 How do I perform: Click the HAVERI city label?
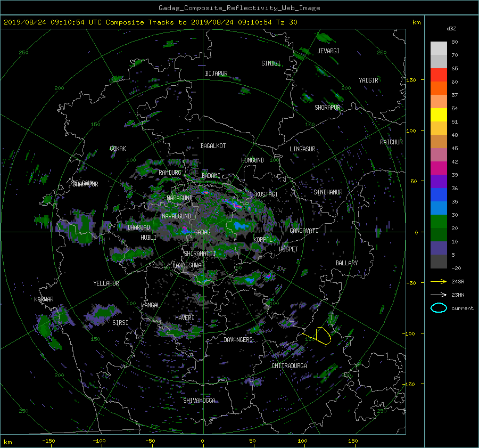point(185,318)
